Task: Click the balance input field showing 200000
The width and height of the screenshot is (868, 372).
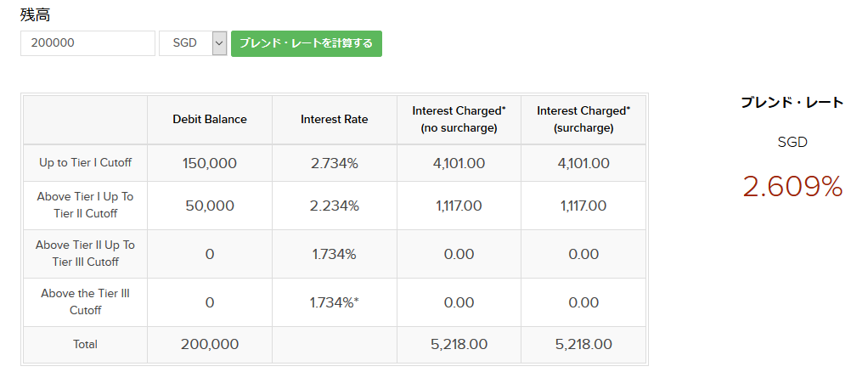Action: click(x=87, y=43)
